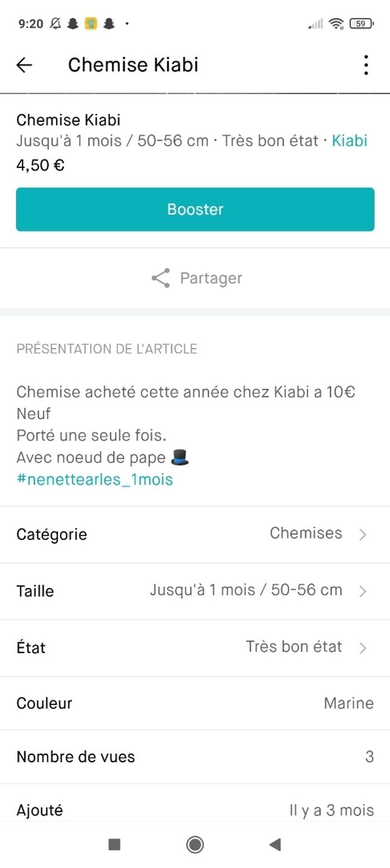Image resolution: width=390 pixels, height=868 pixels.
Task: Tap the Partager label
Action: 211,278
